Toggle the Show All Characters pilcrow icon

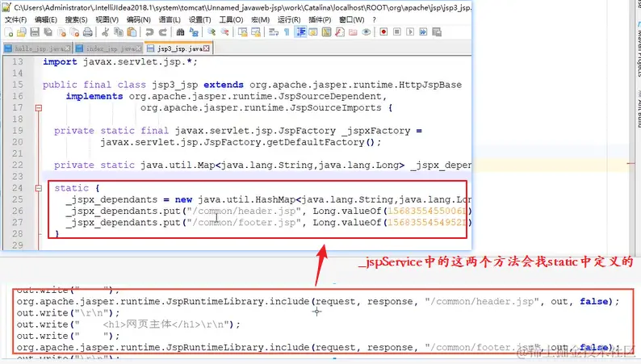(287, 31)
